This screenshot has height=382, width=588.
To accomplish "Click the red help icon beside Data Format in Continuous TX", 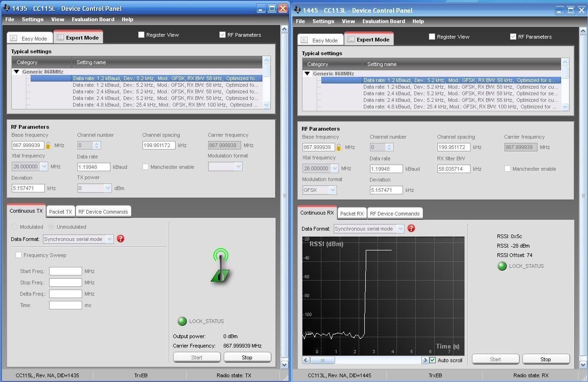I will 120,239.
